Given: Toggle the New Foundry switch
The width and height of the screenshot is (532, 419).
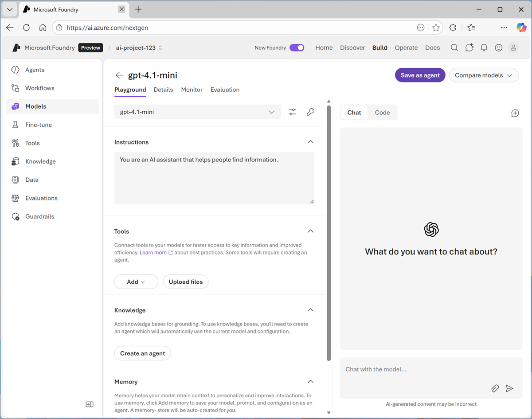Looking at the screenshot, I should (x=297, y=48).
